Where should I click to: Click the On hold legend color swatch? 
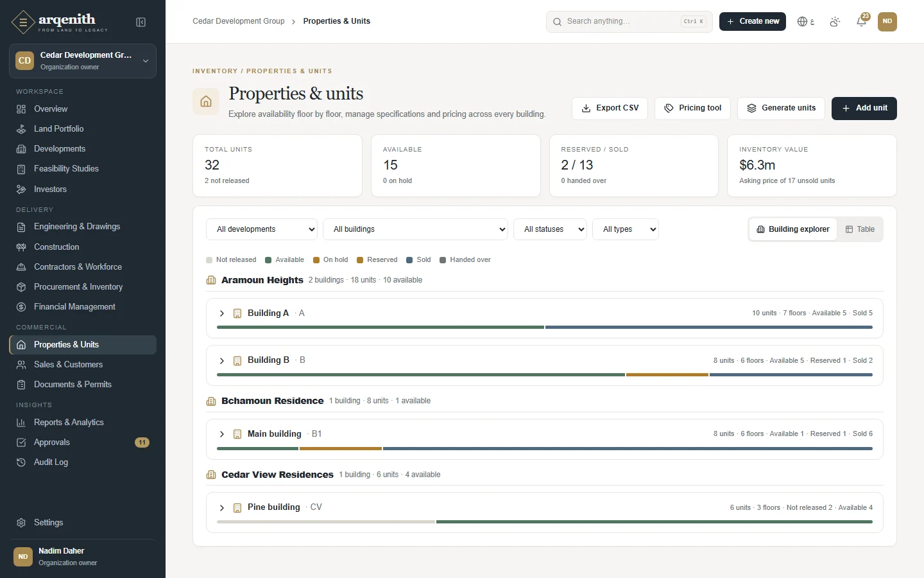(316, 260)
